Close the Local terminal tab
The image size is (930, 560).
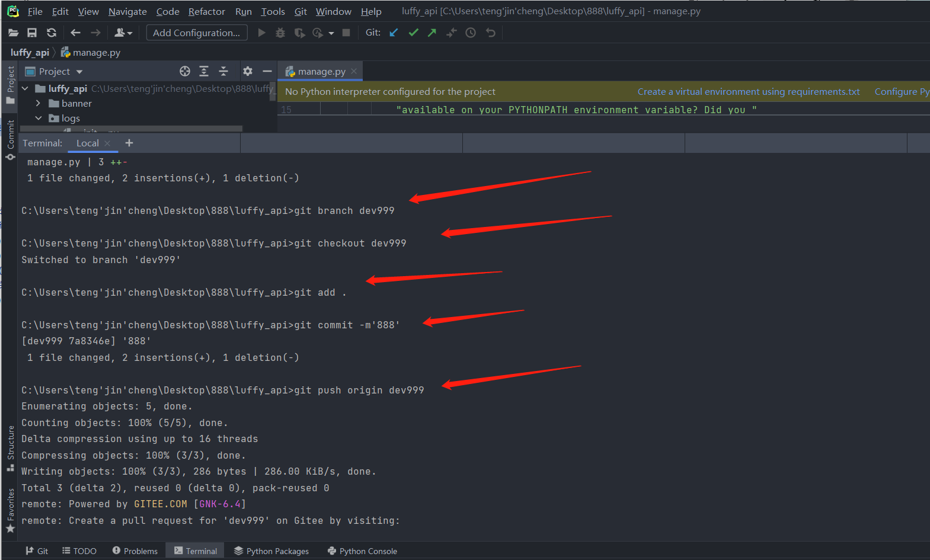point(107,143)
